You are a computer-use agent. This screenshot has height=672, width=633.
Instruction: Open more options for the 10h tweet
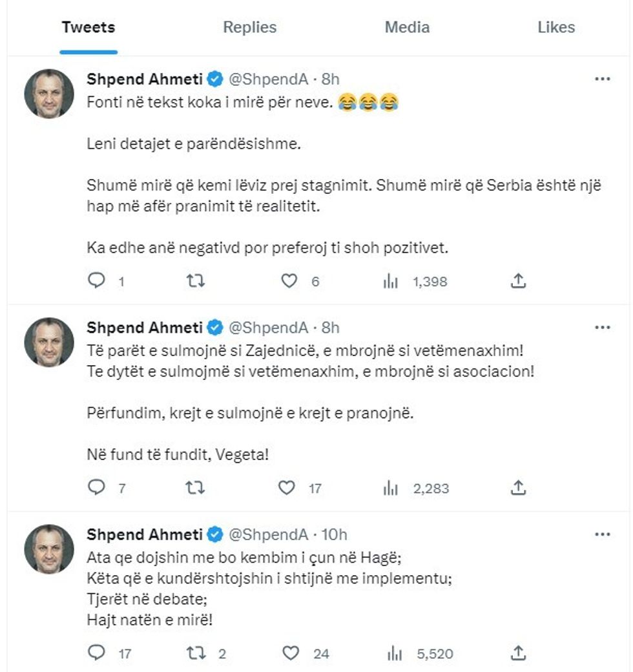pos(602,534)
